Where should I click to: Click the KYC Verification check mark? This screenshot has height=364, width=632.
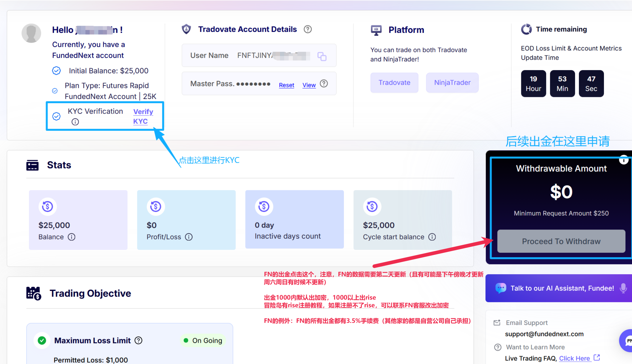pyautogui.click(x=56, y=116)
